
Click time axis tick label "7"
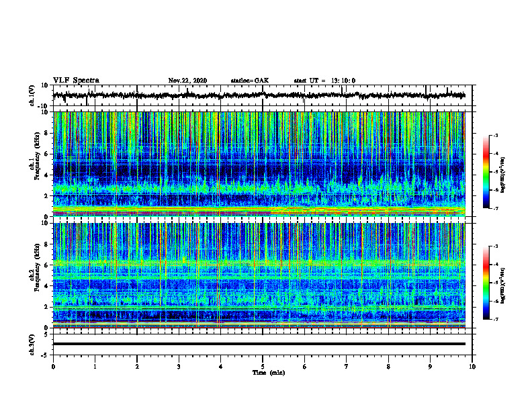[347, 367]
